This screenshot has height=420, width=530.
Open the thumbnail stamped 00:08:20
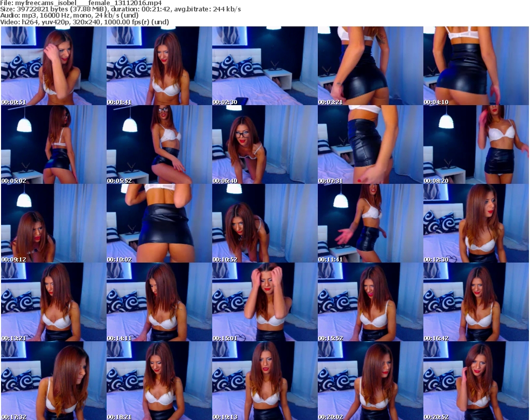(x=476, y=144)
